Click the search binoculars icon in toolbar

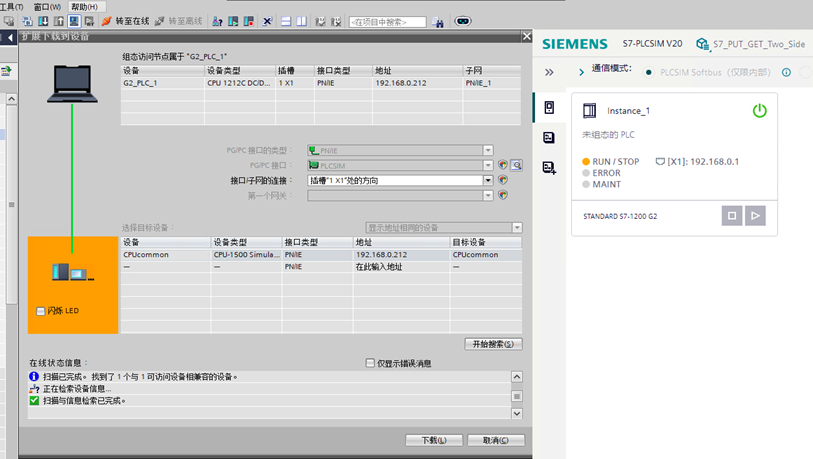[x=438, y=21]
